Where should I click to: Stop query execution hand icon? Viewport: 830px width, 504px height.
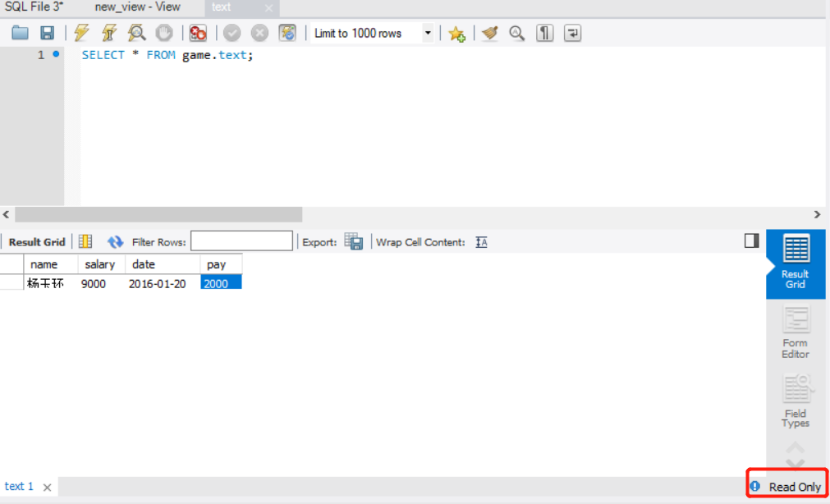[x=164, y=33]
